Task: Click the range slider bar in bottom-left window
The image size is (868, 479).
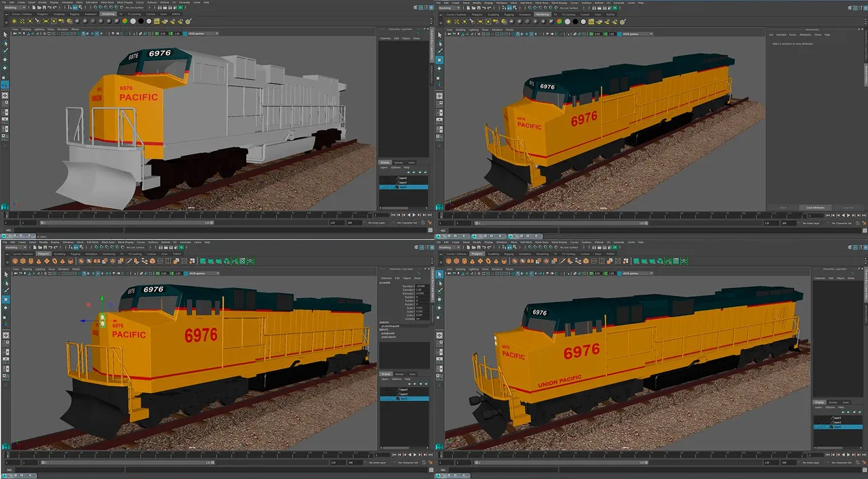Action: (127, 463)
